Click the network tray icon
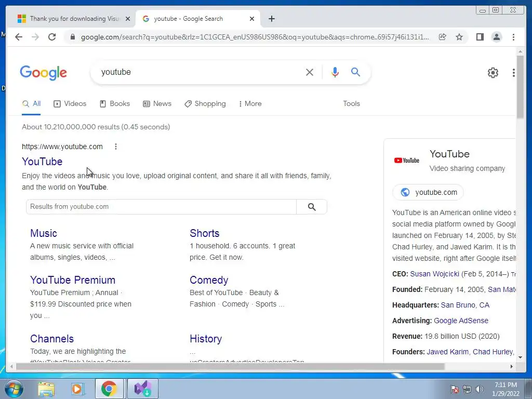 pyautogui.click(x=467, y=389)
